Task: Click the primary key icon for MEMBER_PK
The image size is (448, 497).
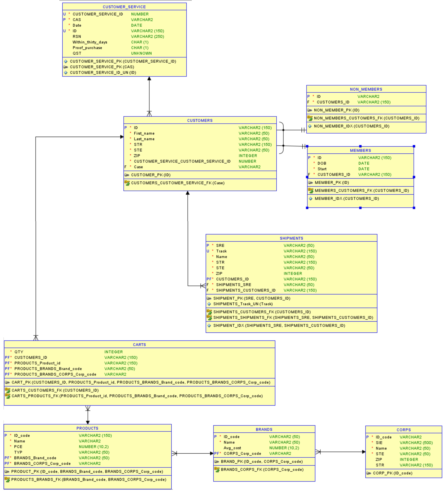Action: 310,183
